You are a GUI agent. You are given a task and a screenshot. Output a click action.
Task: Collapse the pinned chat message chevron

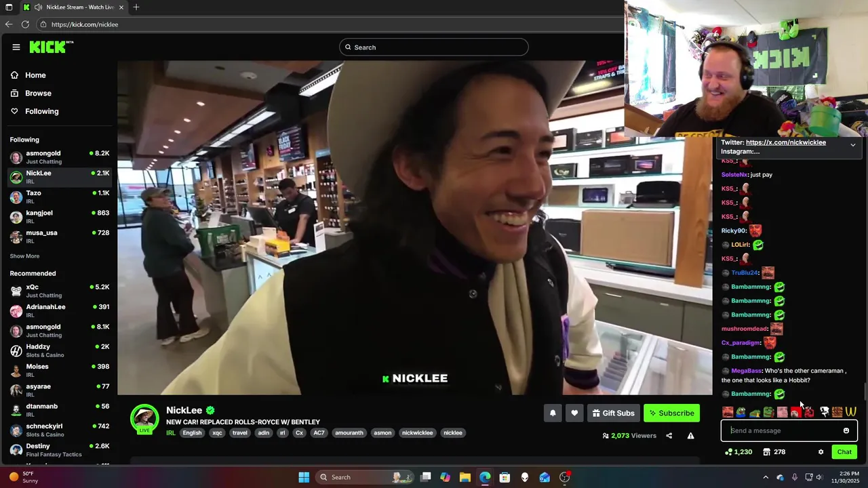click(852, 145)
